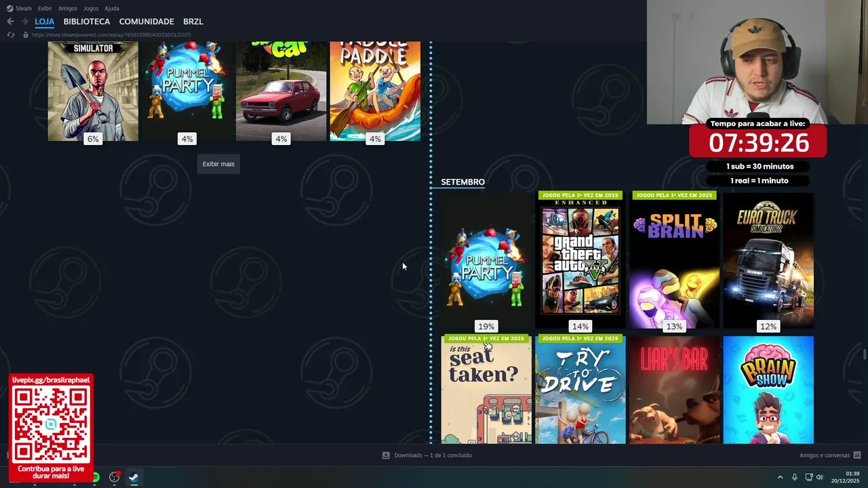Open the Liar's Bar game cover
The width and height of the screenshot is (868, 488).
[x=674, y=390]
